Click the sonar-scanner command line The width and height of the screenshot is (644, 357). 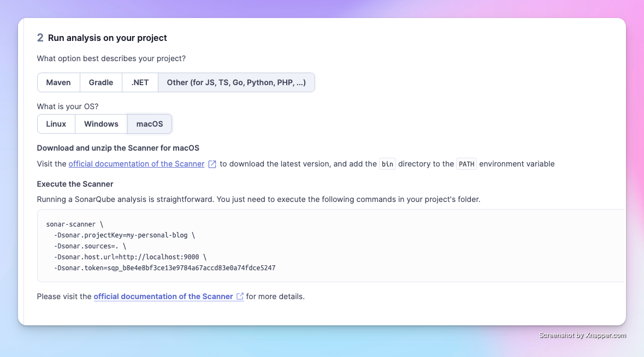[75, 224]
